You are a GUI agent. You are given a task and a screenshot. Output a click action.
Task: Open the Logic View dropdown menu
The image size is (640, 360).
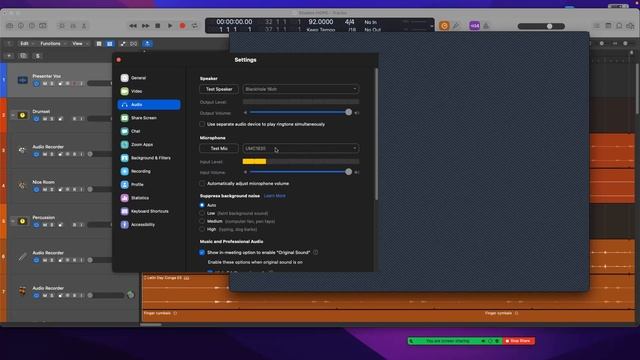click(x=79, y=43)
